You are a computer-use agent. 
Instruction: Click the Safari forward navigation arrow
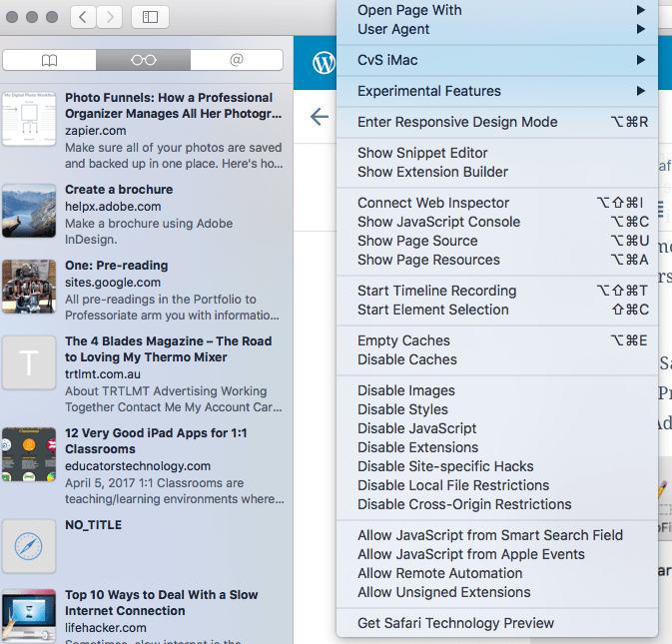pos(110,17)
